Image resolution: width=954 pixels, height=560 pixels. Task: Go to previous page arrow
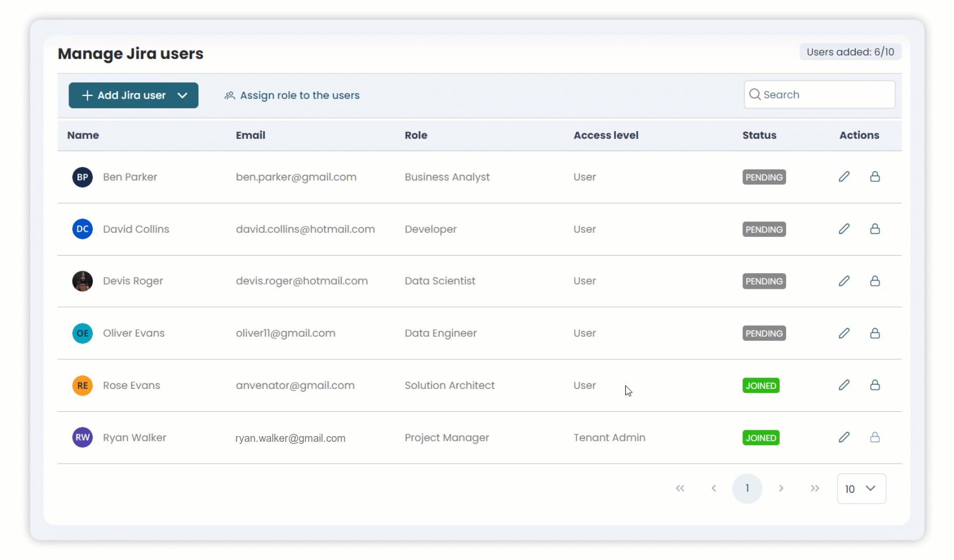tap(713, 488)
